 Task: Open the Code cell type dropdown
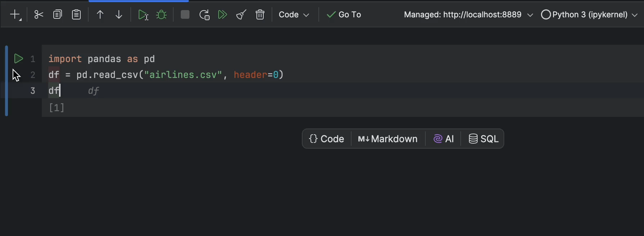[294, 15]
